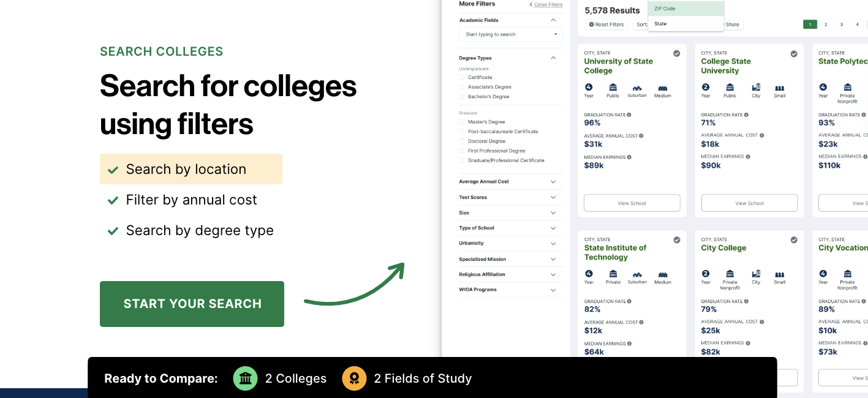Select State in the sort dropdown

[660, 23]
